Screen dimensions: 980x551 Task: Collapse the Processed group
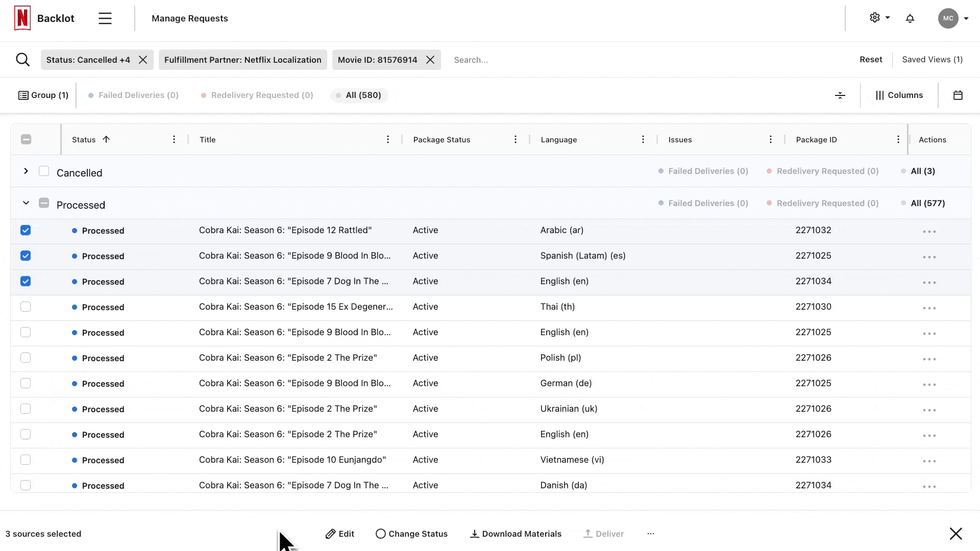26,203
